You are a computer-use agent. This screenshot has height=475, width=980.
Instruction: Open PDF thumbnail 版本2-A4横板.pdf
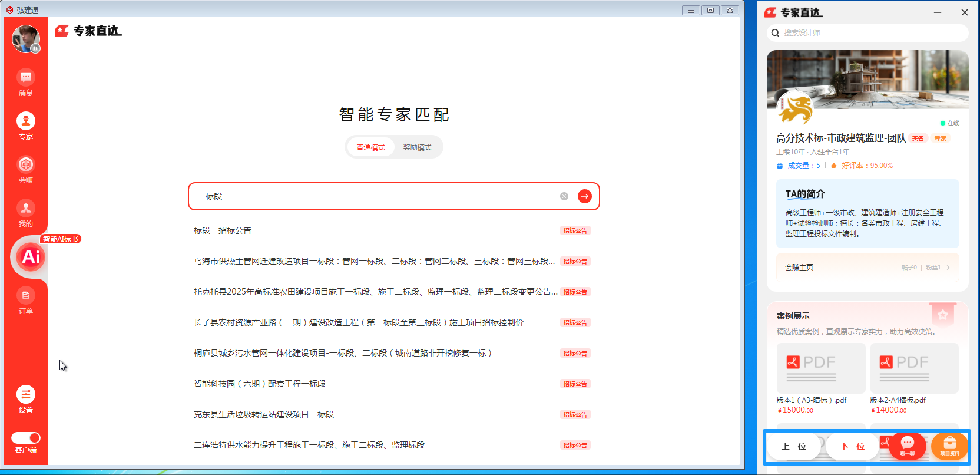click(914, 368)
